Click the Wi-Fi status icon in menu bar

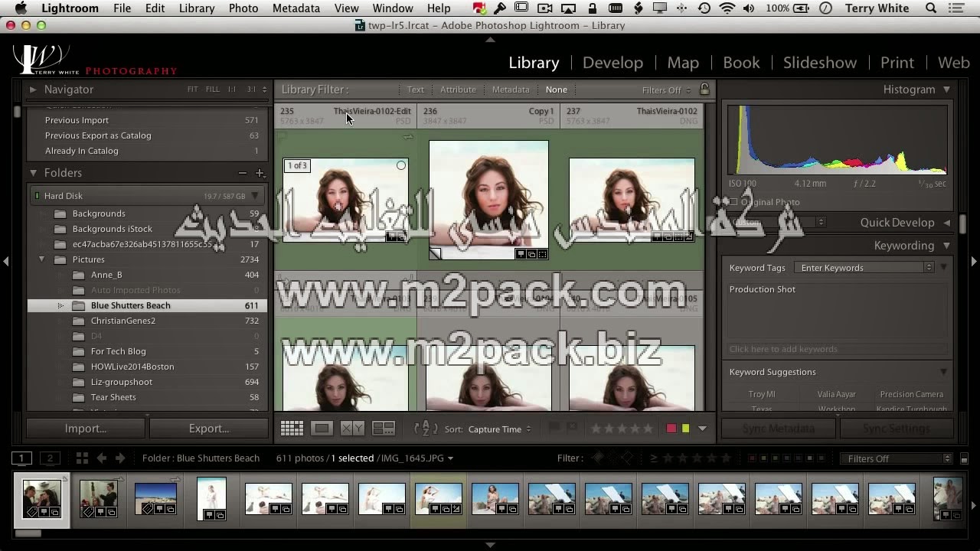tap(727, 8)
